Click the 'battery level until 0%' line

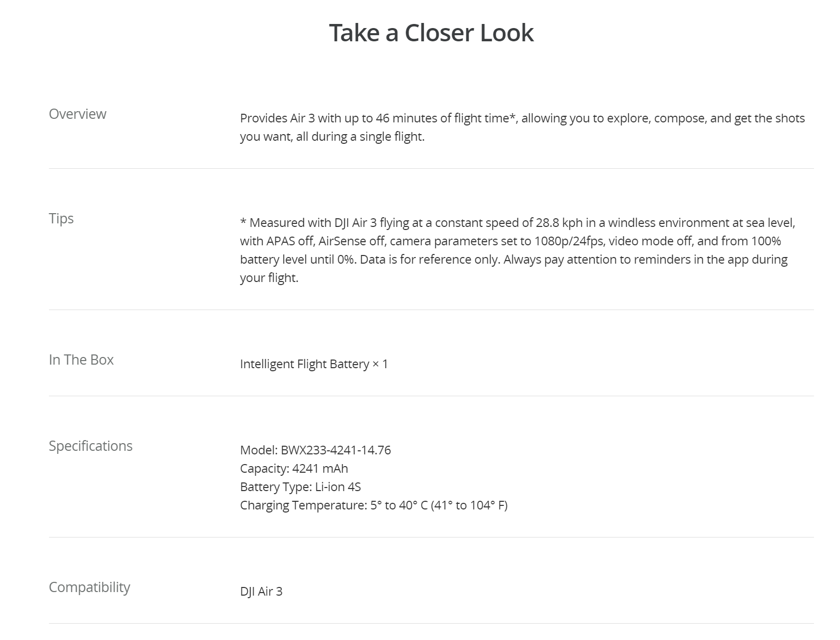(x=514, y=260)
